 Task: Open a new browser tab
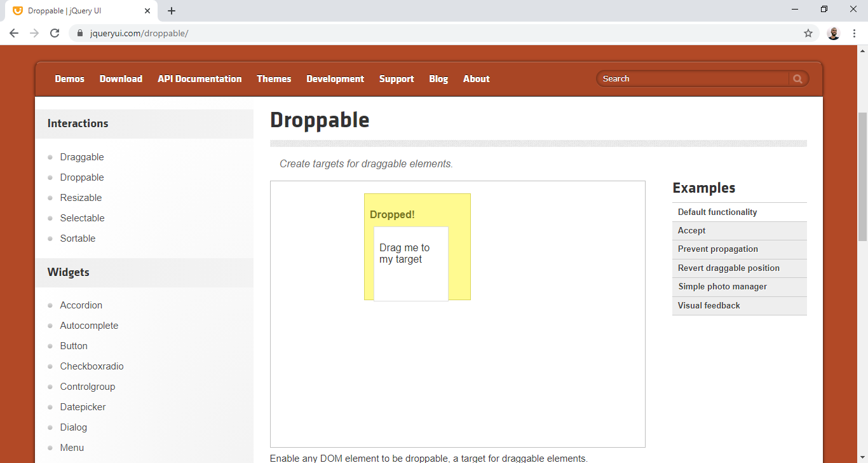pyautogui.click(x=172, y=11)
